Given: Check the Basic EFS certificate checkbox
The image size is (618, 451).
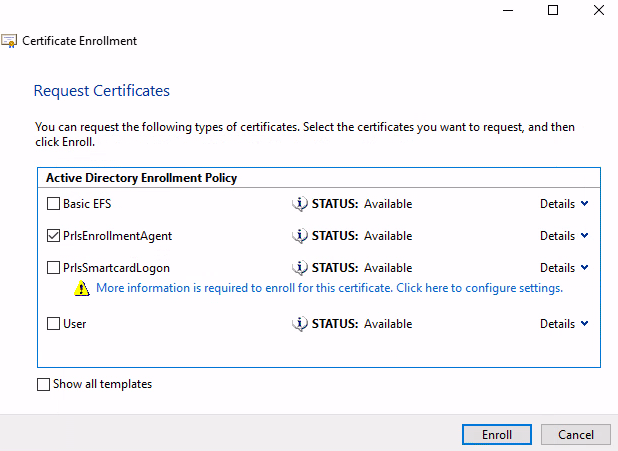Looking at the screenshot, I should [x=53, y=204].
